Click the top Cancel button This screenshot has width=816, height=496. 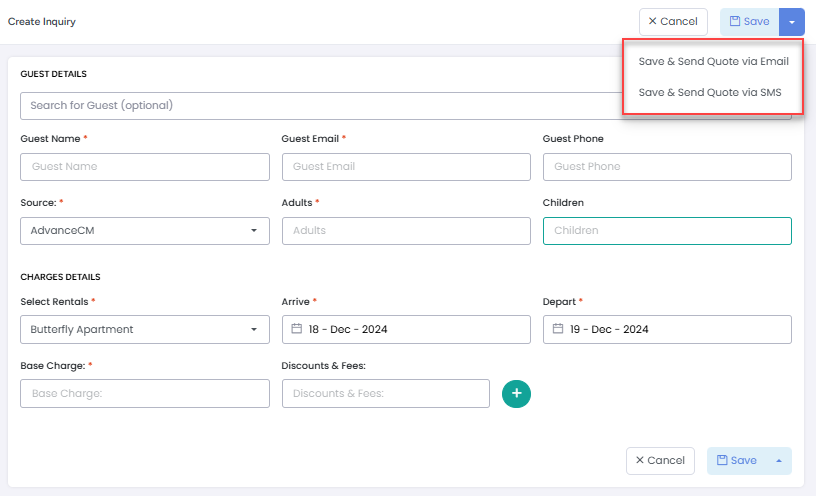coord(673,22)
